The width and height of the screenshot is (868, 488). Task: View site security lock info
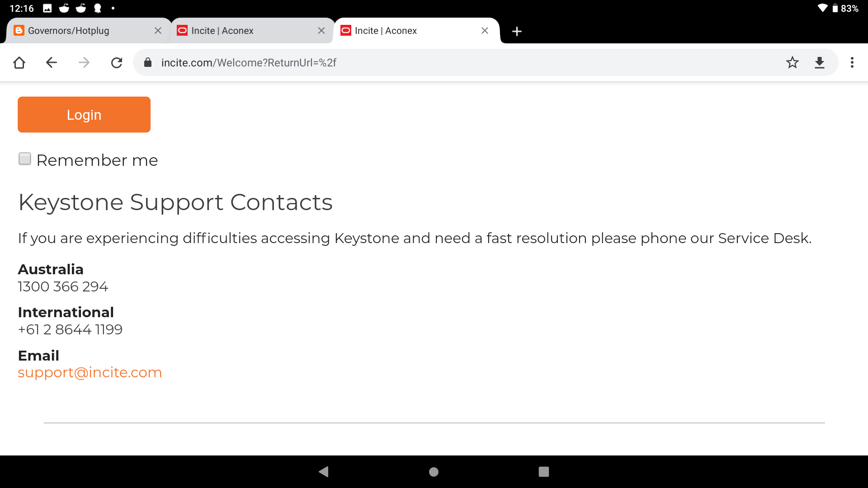(x=148, y=62)
